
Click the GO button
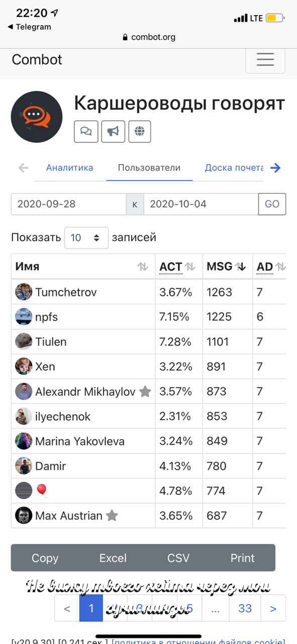tap(272, 204)
